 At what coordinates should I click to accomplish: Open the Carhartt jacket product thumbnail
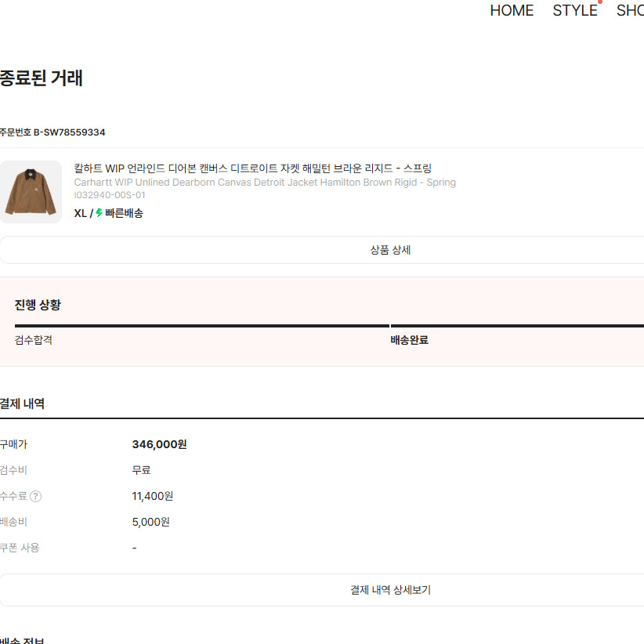pos(31,192)
